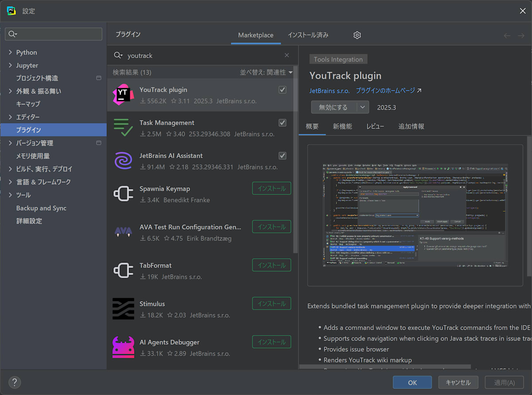Expand the 言語 & フレームワーク node
Screen dimensions: 532x395
pyautogui.click(x=10, y=182)
